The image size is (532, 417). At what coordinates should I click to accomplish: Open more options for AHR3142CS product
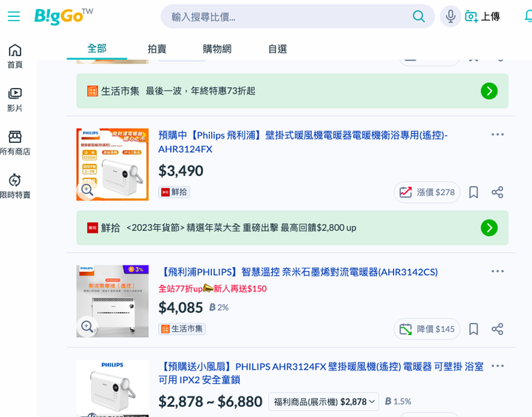click(497, 271)
